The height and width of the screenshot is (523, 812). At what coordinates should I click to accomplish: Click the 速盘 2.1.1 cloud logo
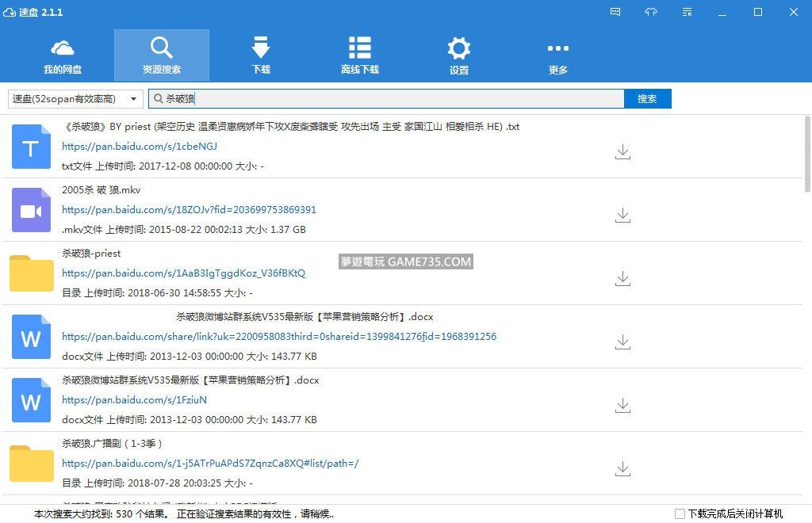(9, 12)
